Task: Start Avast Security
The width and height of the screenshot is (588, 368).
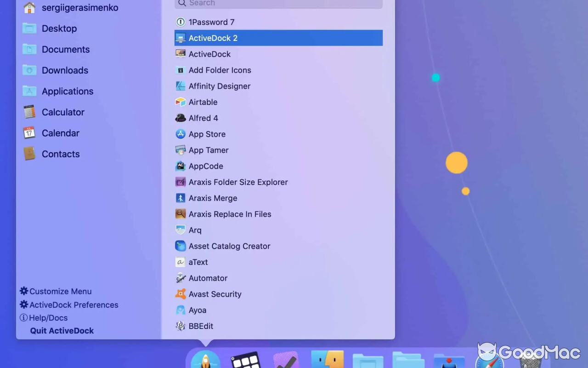Action: click(215, 294)
